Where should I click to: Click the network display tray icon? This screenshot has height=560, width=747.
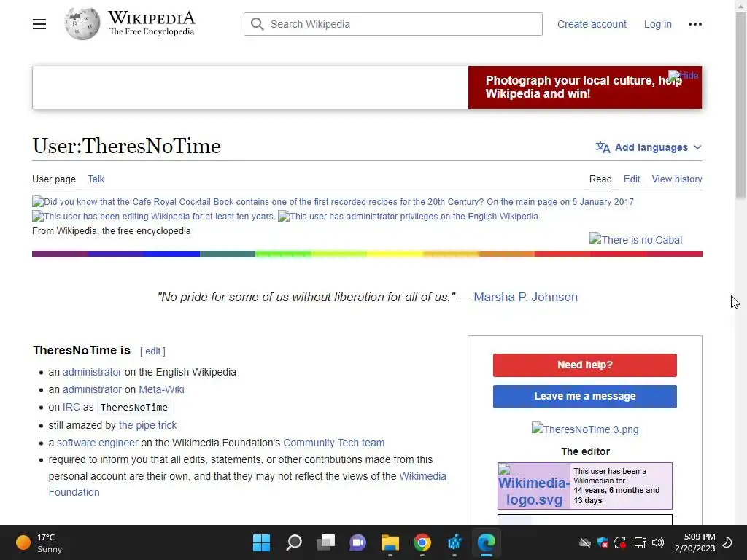(x=640, y=542)
